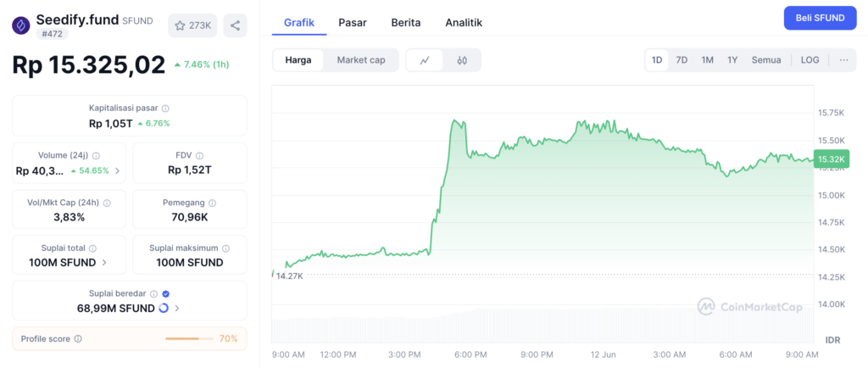Select Harga chart mode

298,60
